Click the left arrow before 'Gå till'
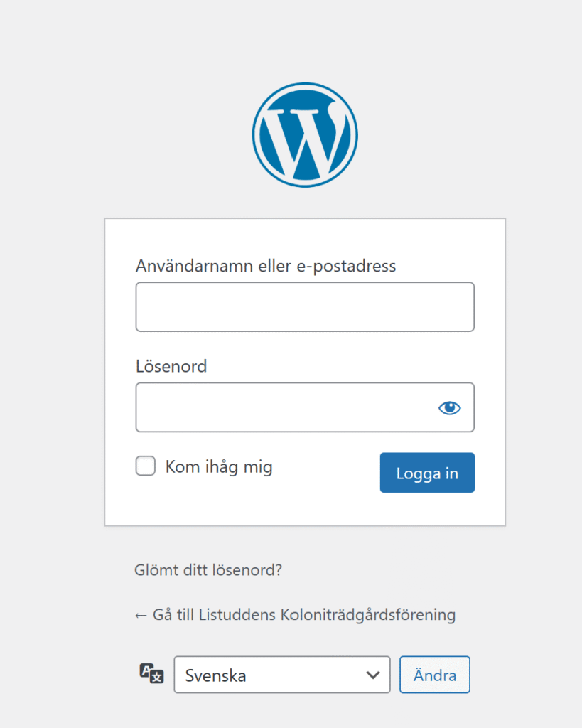 pos(141,616)
